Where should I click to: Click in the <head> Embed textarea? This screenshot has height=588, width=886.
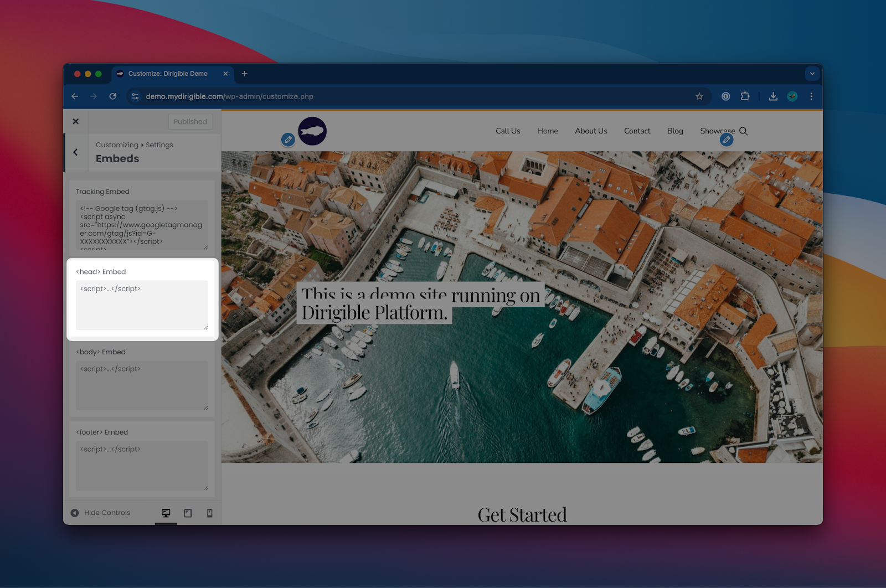142,306
